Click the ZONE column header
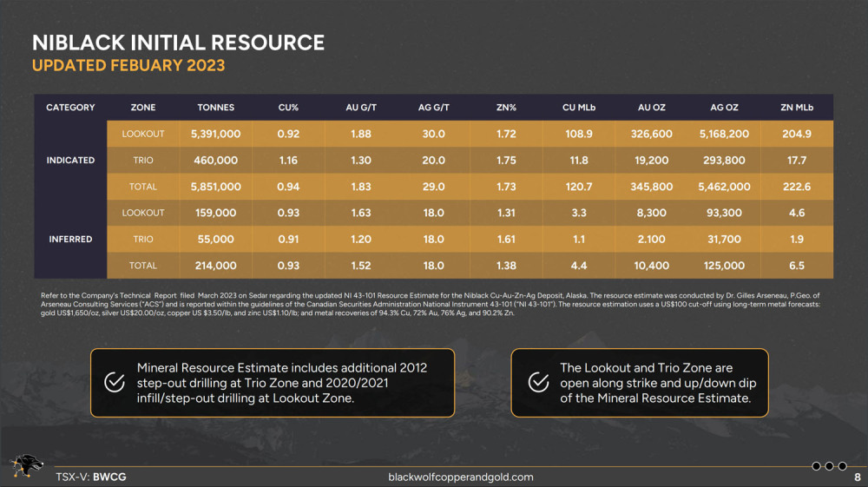The image size is (868, 487). point(143,108)
